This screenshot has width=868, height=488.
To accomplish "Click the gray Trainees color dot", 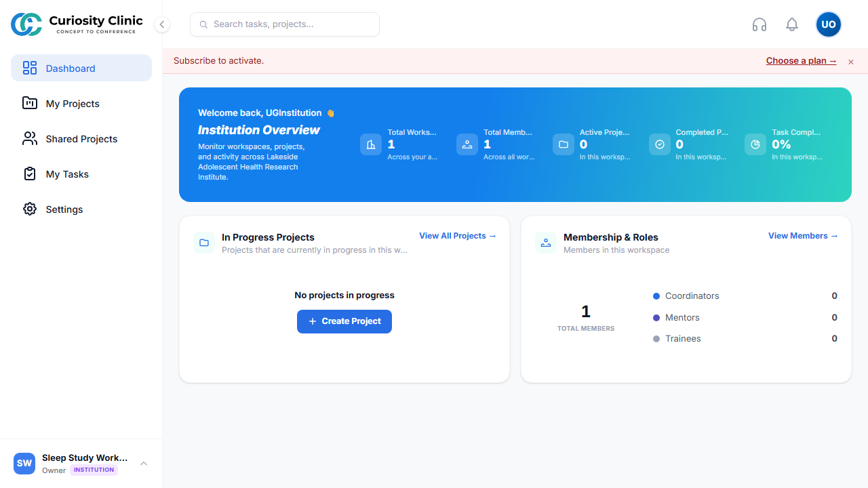I will point(656,339).
